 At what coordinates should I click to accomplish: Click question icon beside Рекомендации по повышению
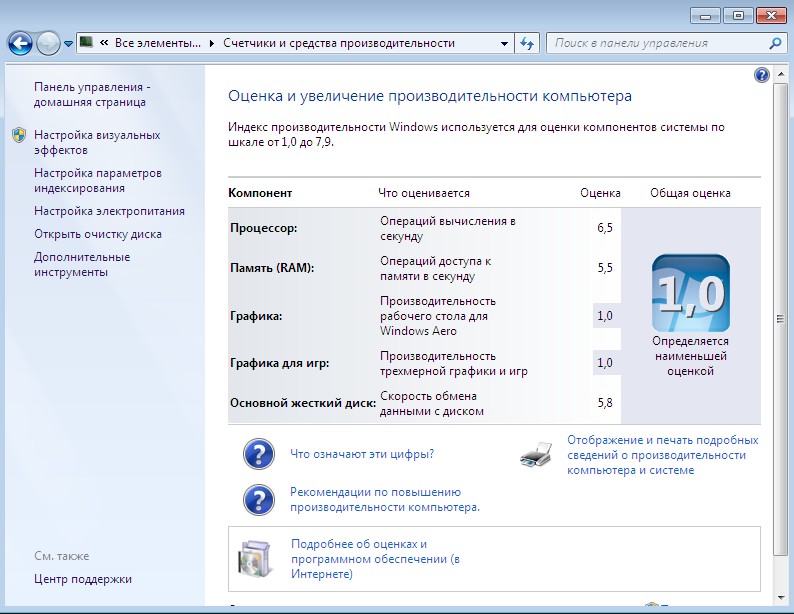pyautogui.click(x=259, y=500)
